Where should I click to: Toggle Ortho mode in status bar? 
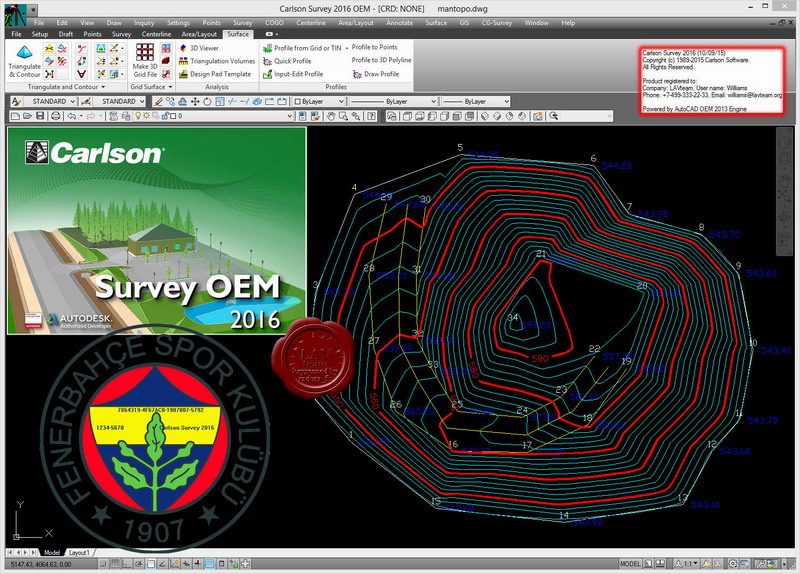coord(127,564)
